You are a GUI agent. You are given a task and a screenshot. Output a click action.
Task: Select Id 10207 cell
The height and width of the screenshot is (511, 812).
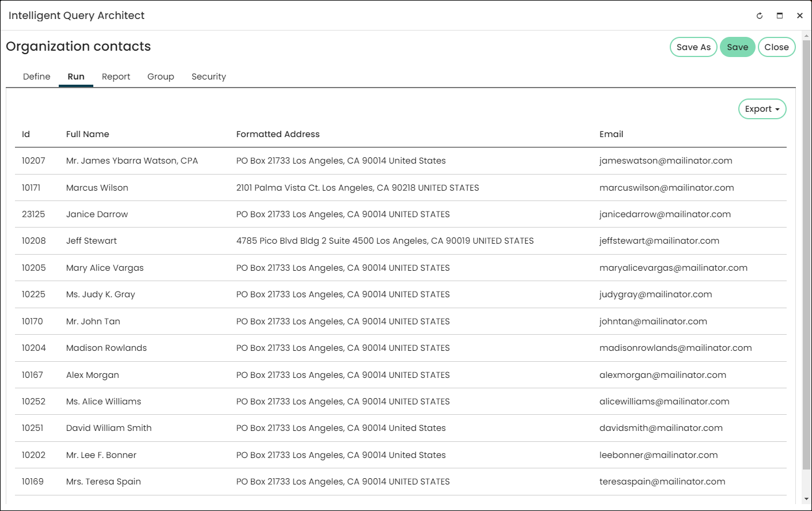click(x=33, y=161)
